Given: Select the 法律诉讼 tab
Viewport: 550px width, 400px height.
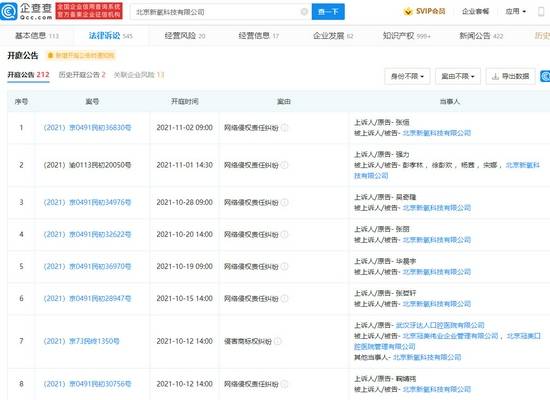Looking at the screenshot, I should tap(110, 36).
